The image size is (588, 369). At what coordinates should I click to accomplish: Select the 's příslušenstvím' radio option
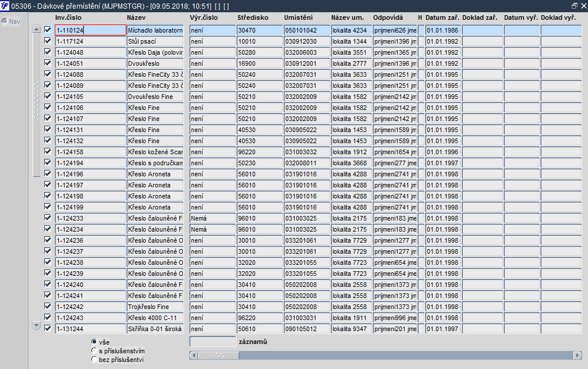[94, 350]
